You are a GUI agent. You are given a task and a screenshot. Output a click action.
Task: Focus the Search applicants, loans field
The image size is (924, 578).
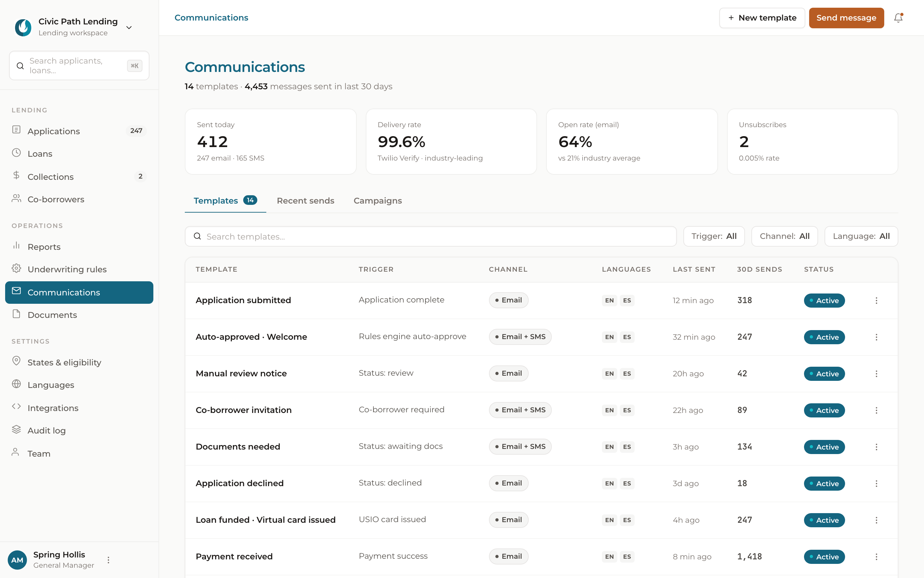pos(79,66)
